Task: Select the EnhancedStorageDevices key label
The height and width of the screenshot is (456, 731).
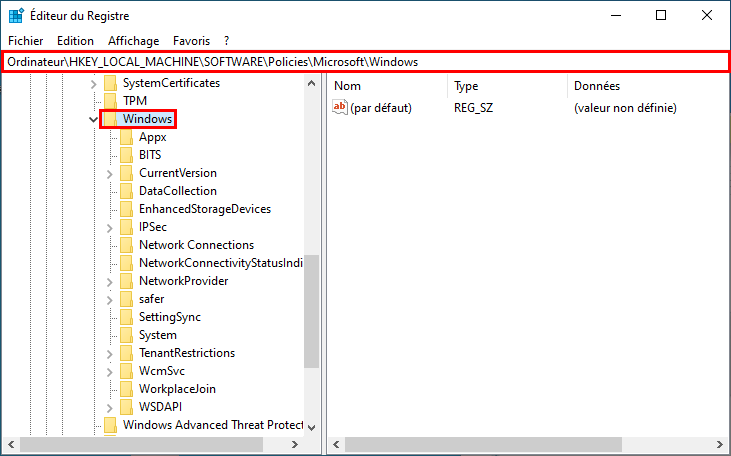Action: 205,209
